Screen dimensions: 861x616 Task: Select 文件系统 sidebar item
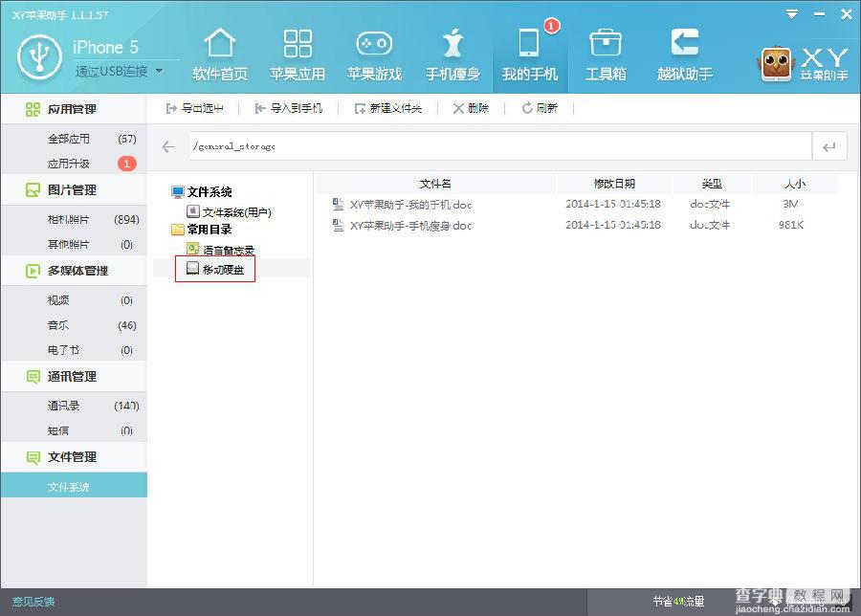(74, 486)
